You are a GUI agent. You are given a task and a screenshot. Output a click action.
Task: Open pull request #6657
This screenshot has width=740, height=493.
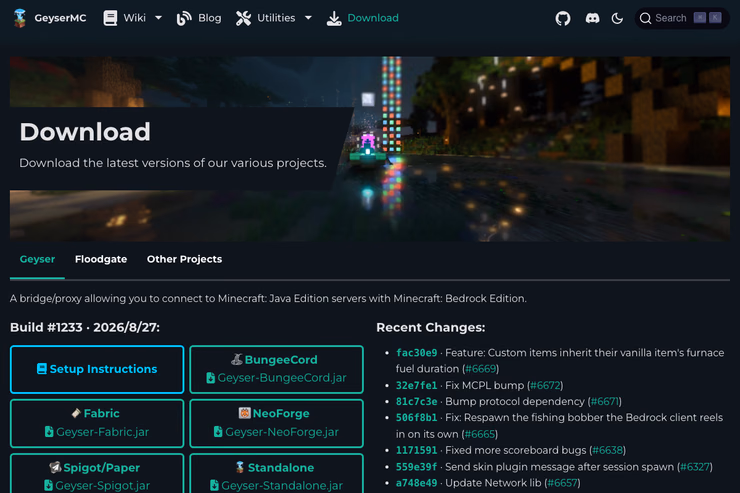(562, 483)
